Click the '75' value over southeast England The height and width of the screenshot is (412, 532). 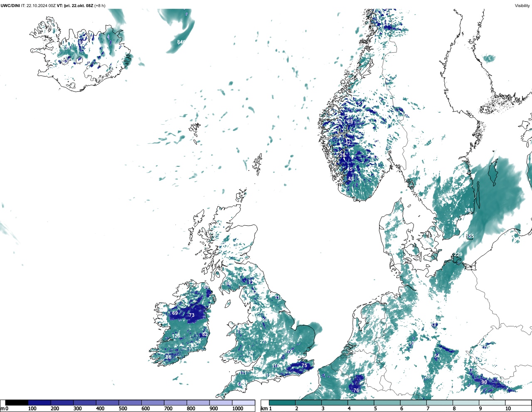click(x=304, y=366)
